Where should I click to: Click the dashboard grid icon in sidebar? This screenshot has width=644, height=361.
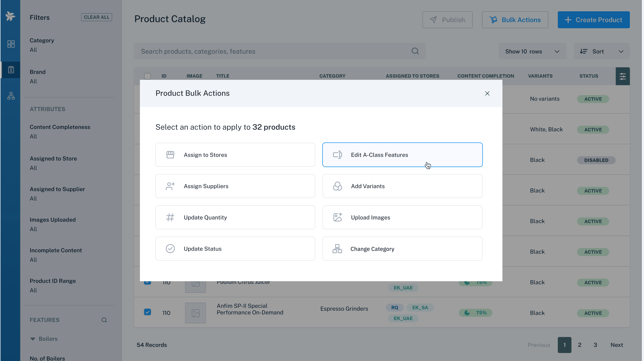pos(11,44)
